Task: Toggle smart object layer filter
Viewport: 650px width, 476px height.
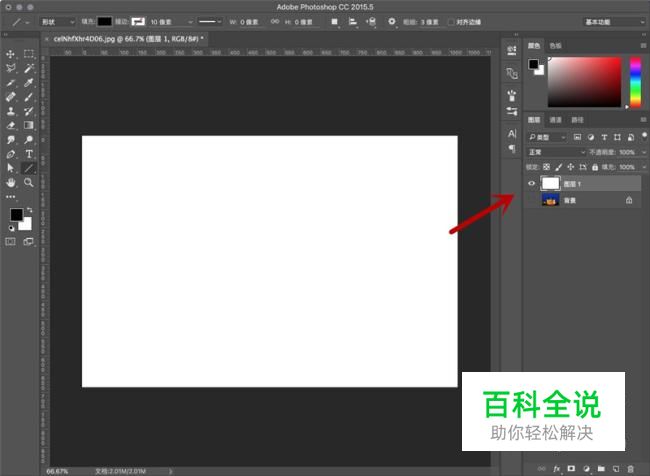Action: tap(631, 137)
